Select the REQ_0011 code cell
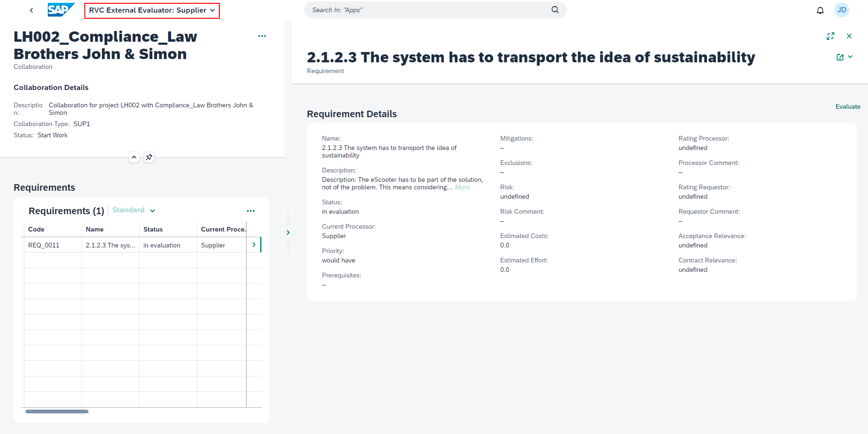Image resolution: width=868 pixels, height=434 pixels. pos(53,245)
